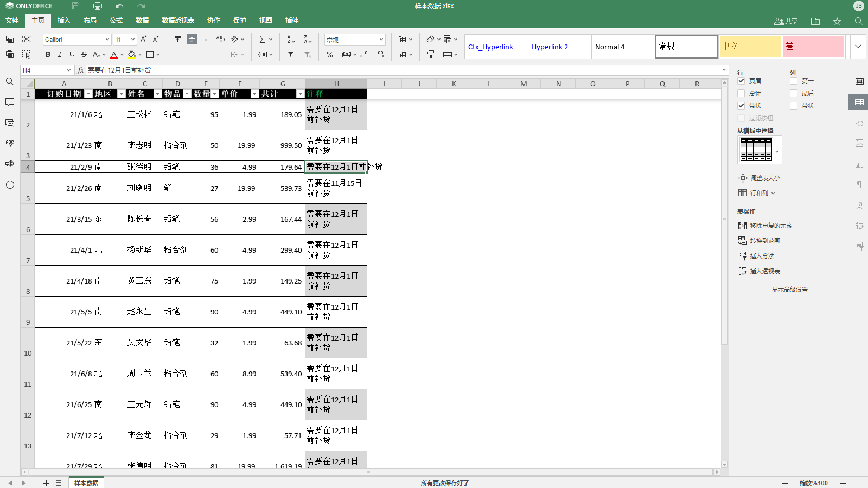Undo the last action

click(x=119, y=6)
